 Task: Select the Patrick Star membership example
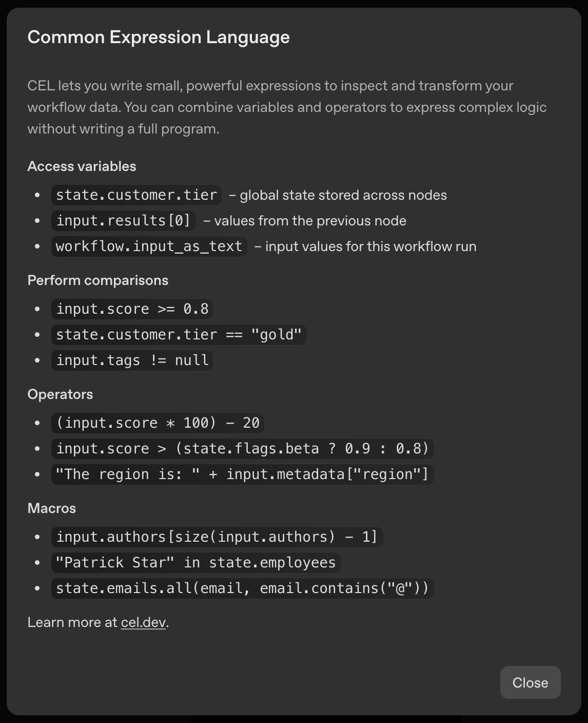195,562
